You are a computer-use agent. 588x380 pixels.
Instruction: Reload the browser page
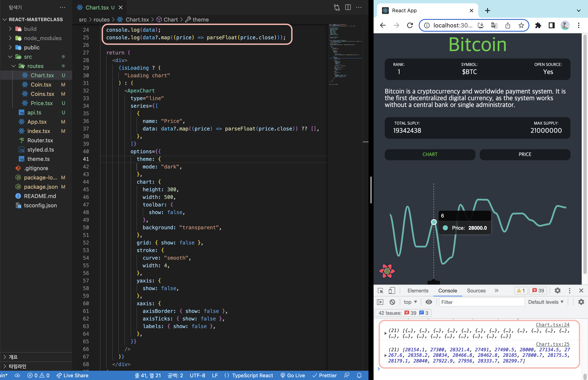pos(410,25)
